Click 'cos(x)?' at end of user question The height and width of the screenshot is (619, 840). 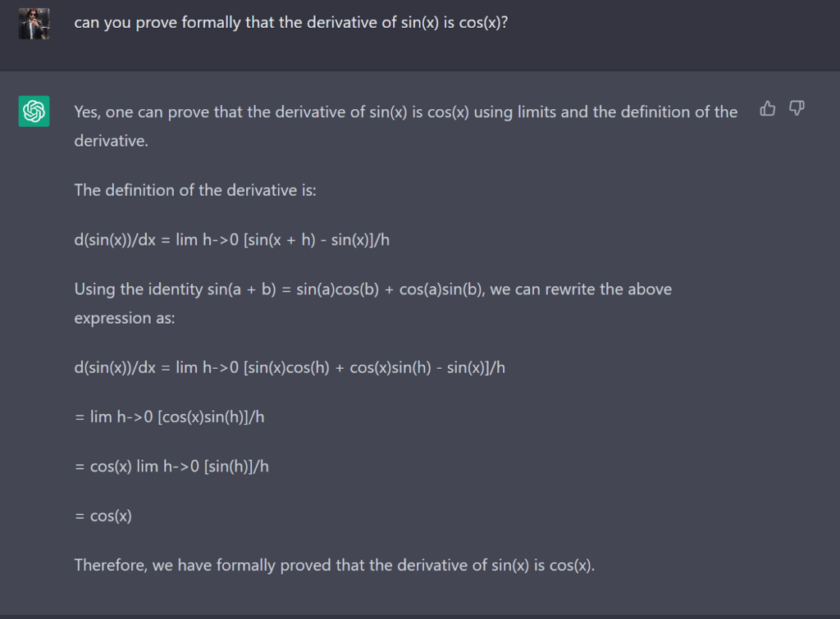tap(483, 22)
